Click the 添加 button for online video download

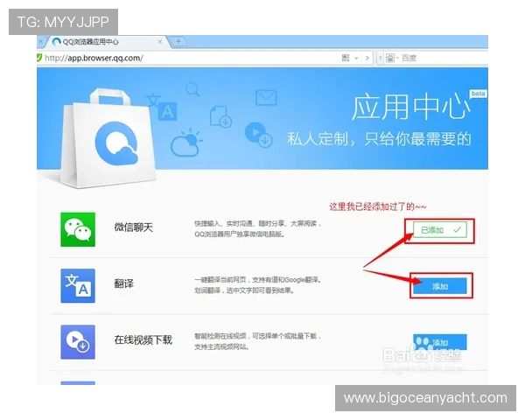click(x=439, y=342)
